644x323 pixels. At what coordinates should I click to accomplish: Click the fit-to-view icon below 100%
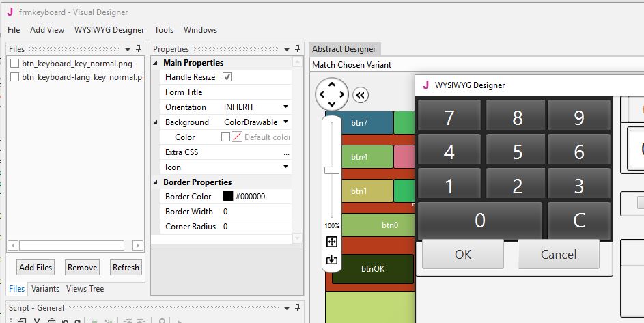click(332, 242)
